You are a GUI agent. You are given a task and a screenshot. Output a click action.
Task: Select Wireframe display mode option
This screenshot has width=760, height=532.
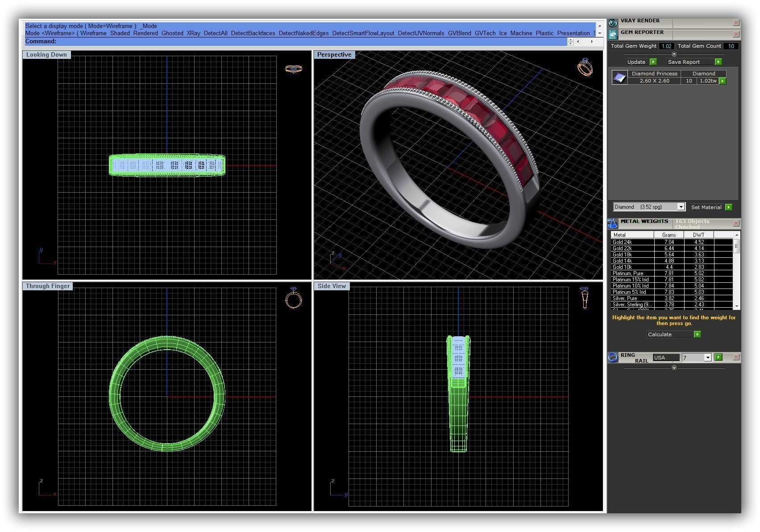[93, 33]
